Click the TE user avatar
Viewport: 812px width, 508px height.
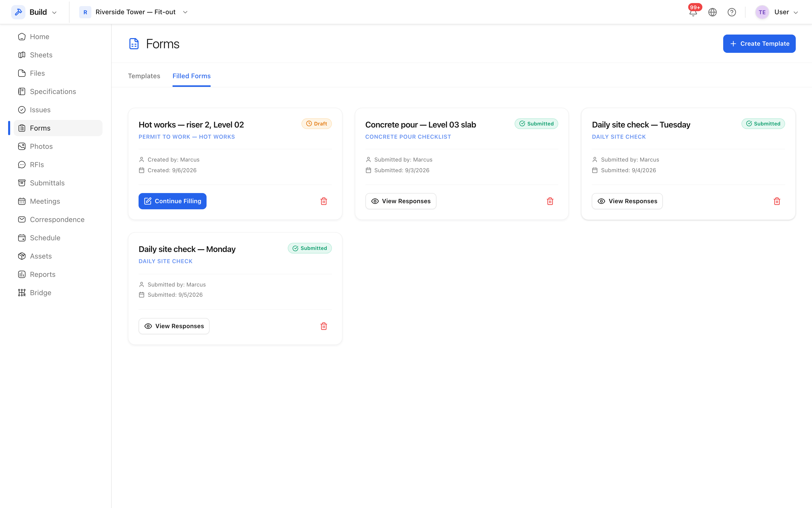tap(762, 12)
